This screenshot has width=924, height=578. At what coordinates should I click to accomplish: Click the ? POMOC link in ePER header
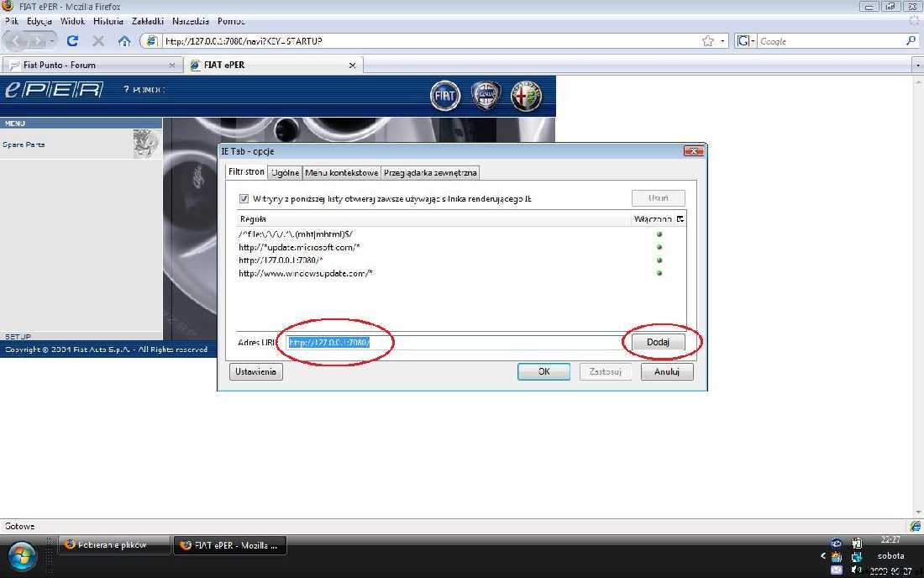click(144, 90)
